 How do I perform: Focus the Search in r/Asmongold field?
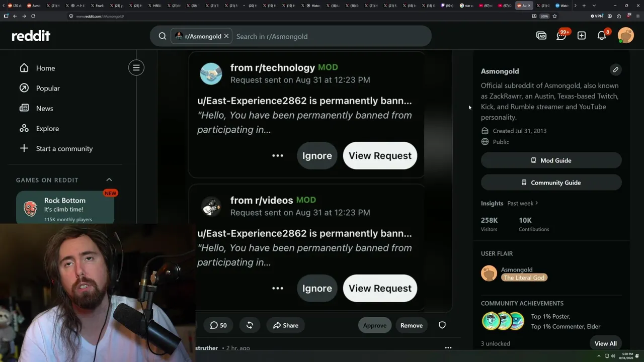pos(331,36)
